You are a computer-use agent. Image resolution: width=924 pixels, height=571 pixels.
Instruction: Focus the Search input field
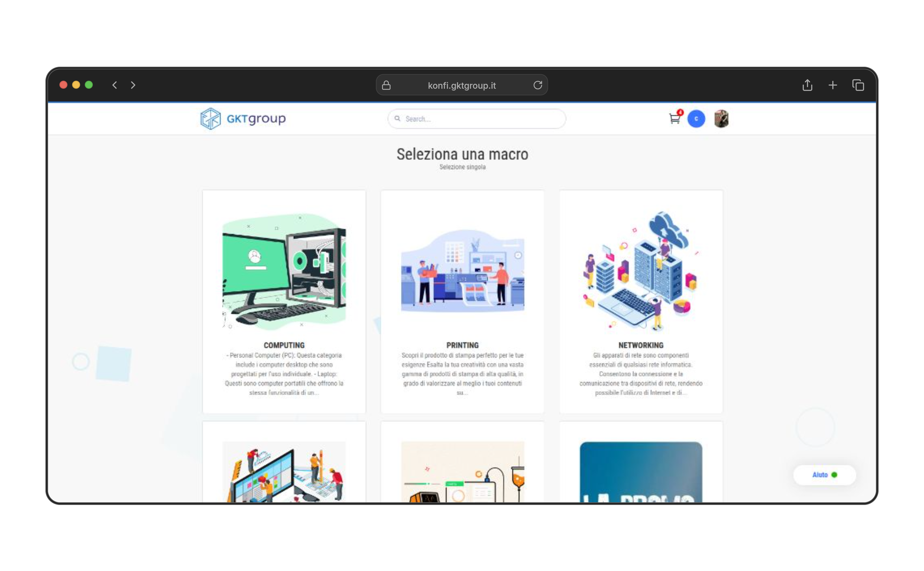[476, 119]
